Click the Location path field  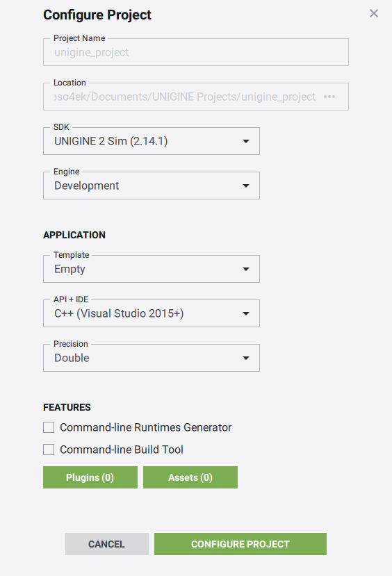[x=196, y=97]
